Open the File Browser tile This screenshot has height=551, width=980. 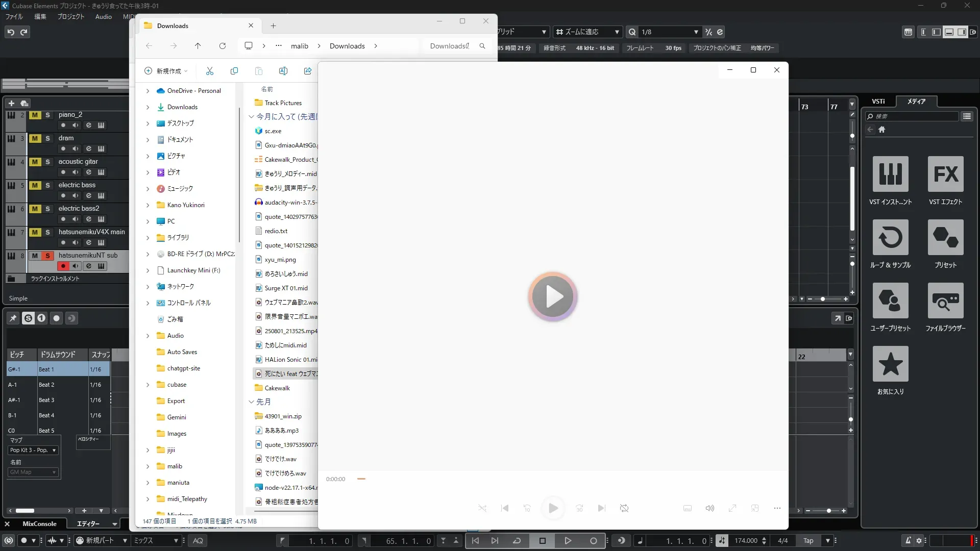point(945,301)
